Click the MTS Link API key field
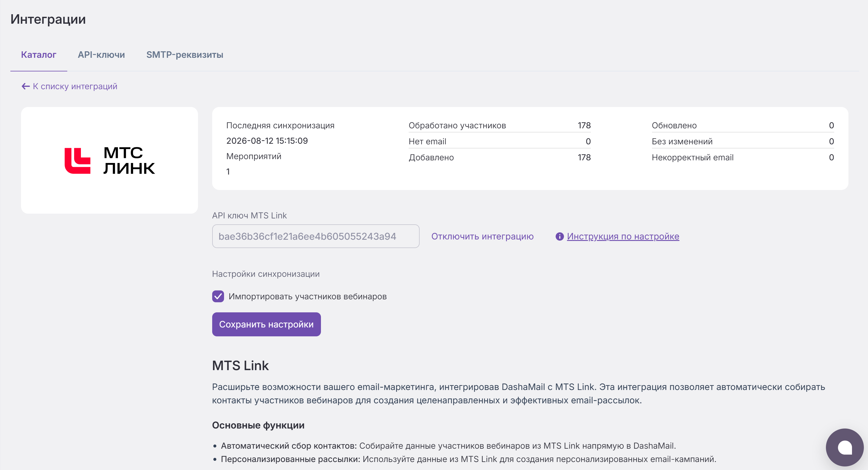 316,236
